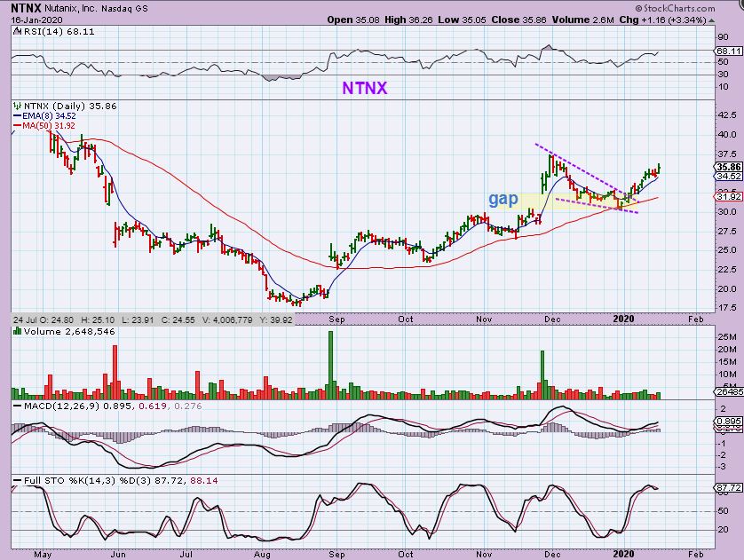Viewport: 744px width, 560px height.
Task: Click the 87.72 stochastic value tag
Action: click(x=727, y=488)
